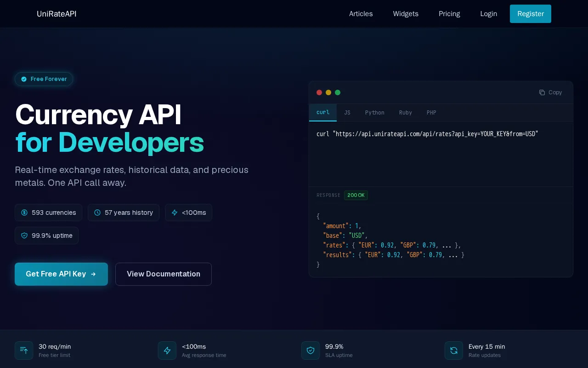
Task: Switch to the PHP code tab
Action: [x=431, y=113]
